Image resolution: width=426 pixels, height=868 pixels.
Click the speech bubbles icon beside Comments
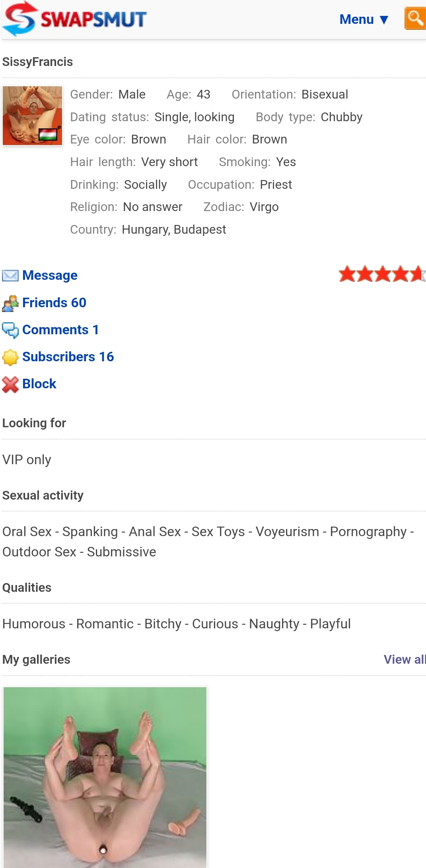pyautogui.click(x=10, y=330)
